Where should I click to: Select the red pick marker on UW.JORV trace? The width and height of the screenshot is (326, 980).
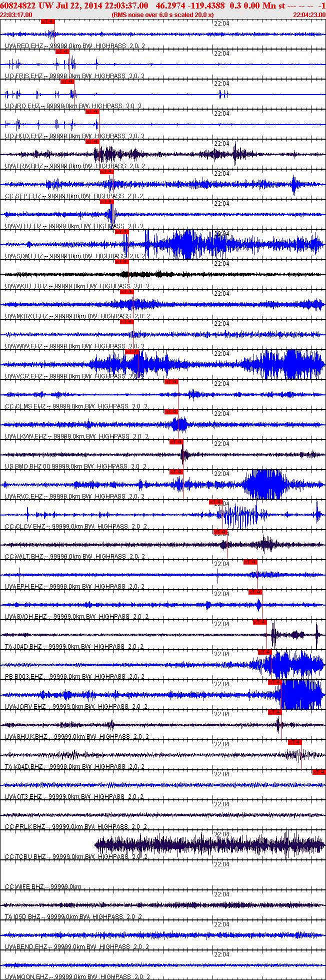click(275, 682)
